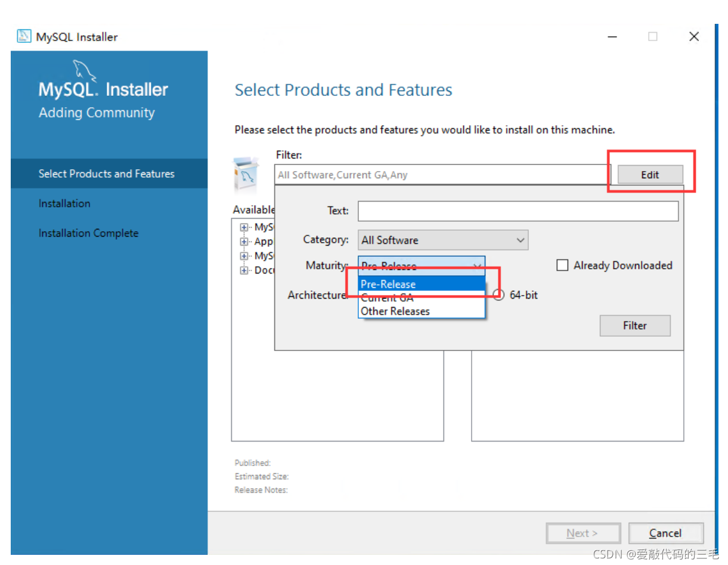Click the Cancel button
This screenshot has height=565, width=728.
click(x=665, y=533)
